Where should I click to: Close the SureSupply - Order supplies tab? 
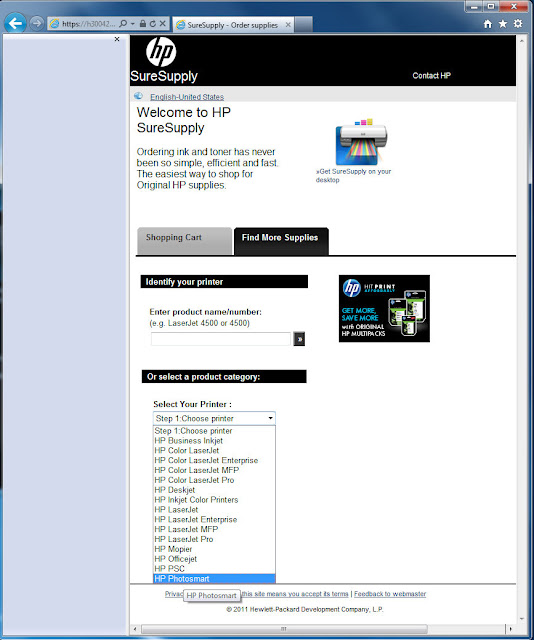pos(288,25)
